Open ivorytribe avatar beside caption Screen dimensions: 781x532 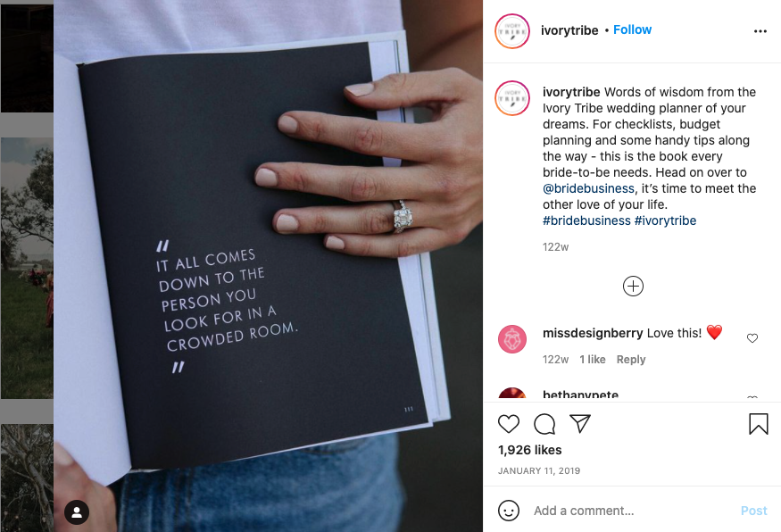[512, 98]
